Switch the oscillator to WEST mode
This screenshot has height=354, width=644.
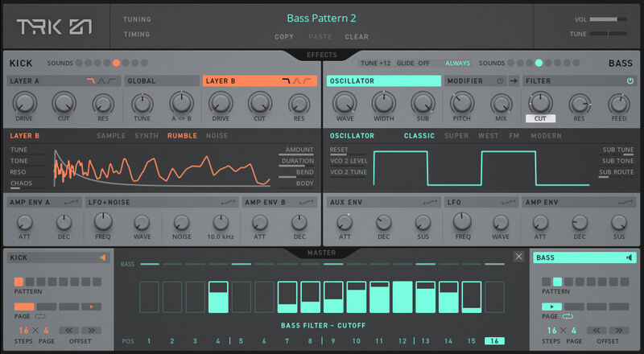(x=488, y=135)
